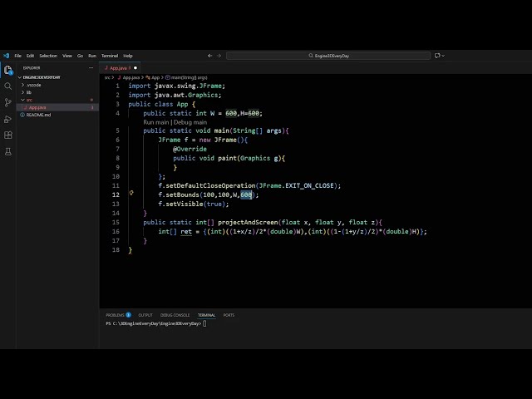Click the Engine3DEveryDay search command box
This screenshot has width=532, height=399.
click(x=328, y=56)
